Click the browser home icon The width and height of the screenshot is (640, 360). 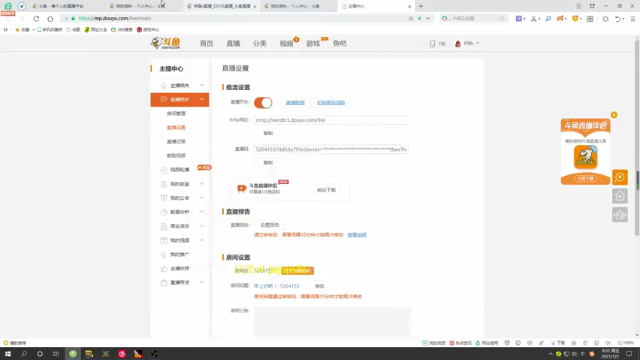pyautogui.click(x=50, y=18)
